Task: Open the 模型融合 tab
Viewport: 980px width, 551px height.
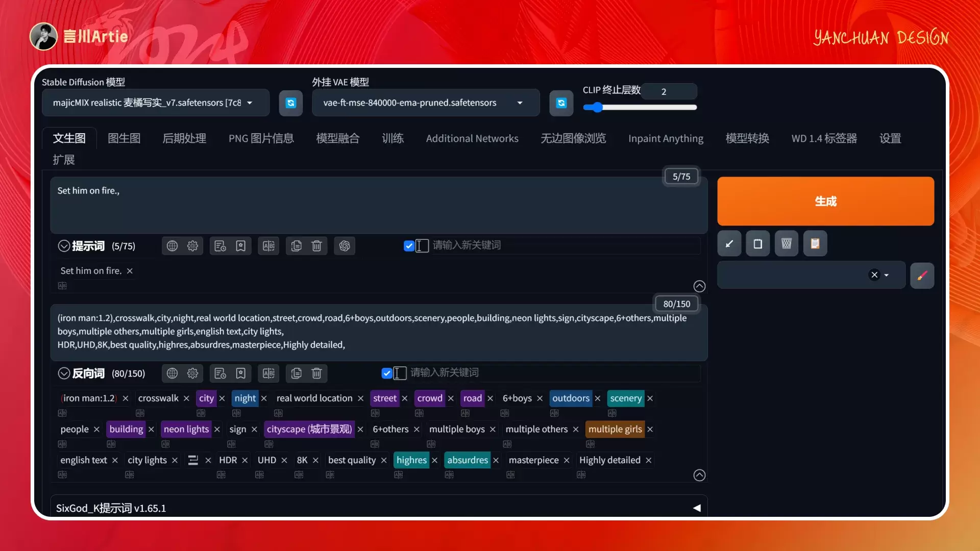Action: pos(338,138)
